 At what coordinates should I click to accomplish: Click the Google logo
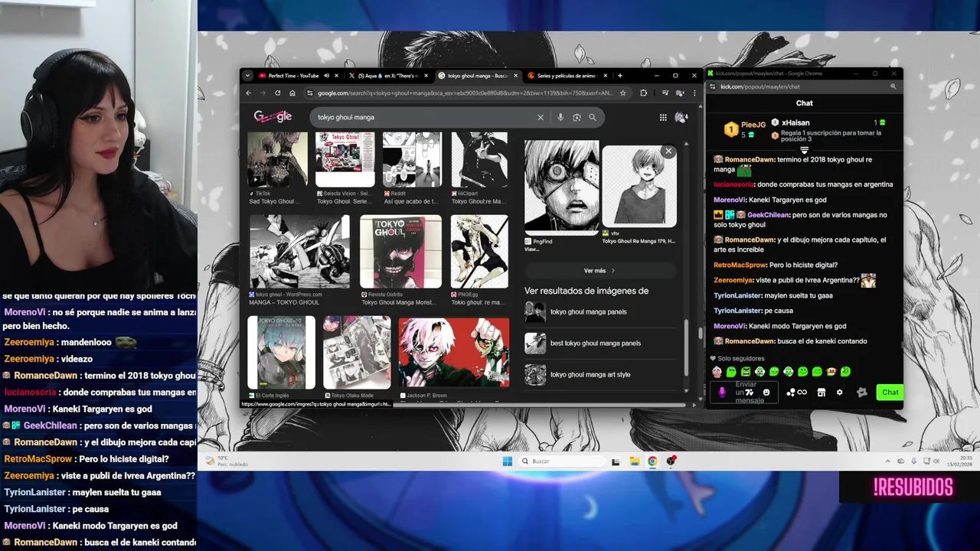tap(273, 117)
